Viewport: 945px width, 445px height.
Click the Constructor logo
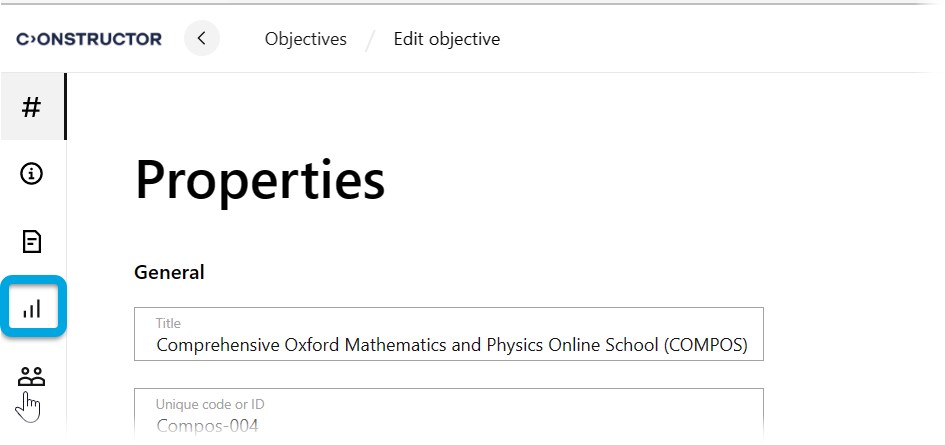[x=89, y=39]
